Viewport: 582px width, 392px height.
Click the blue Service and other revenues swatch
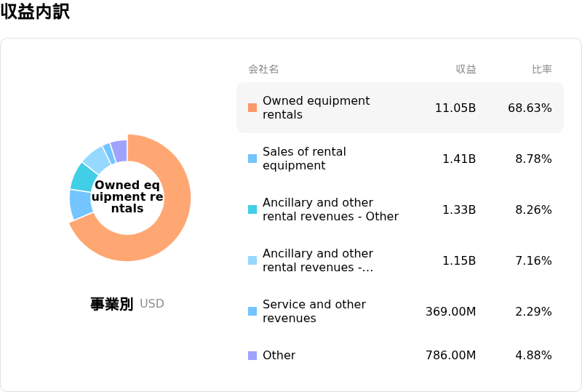(x=252, y=311)
